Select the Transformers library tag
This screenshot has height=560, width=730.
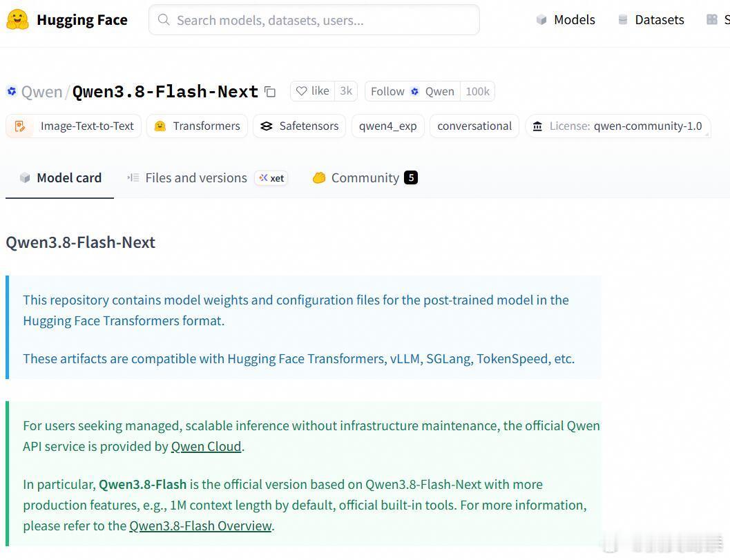pos(197,126)
